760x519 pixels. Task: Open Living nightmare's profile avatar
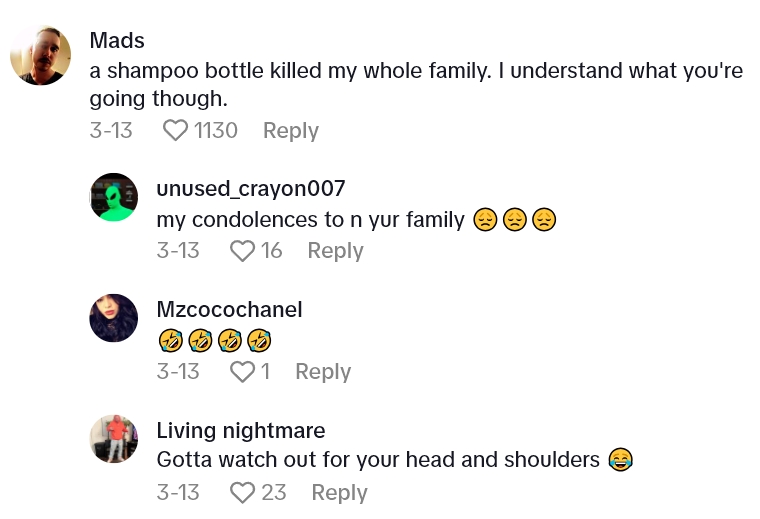point(114,439)
